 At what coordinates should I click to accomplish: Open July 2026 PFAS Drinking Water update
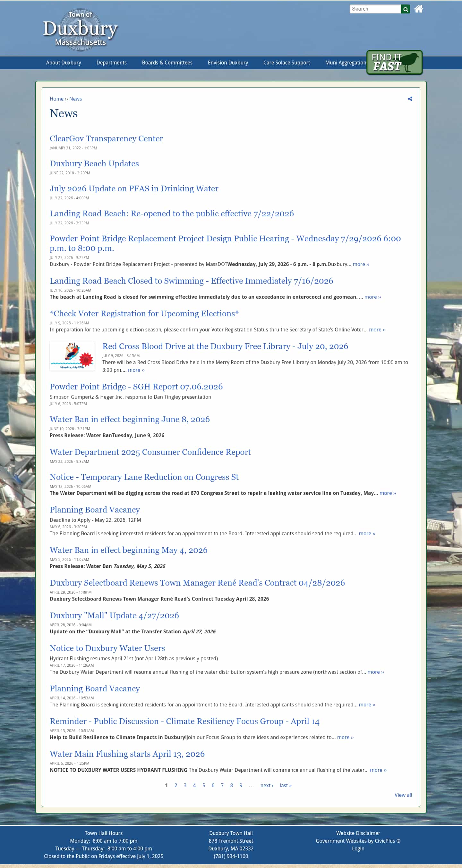pyautogui.click(x=134, y=188)
